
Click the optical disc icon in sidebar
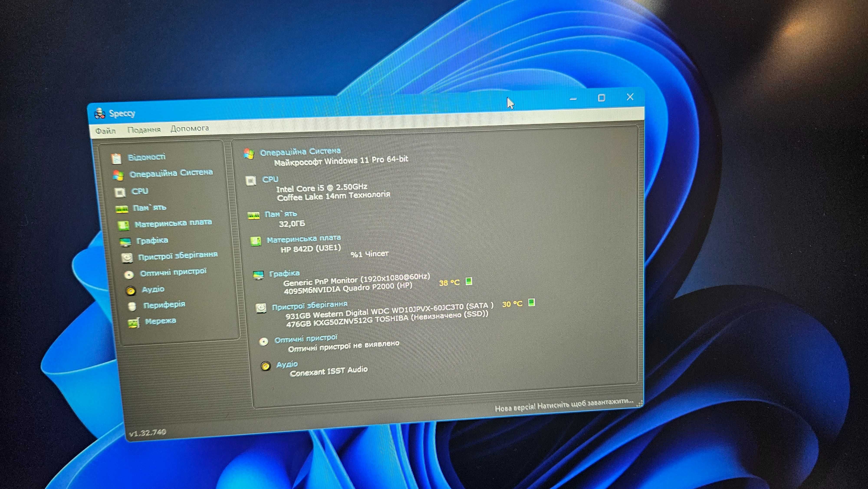point(129,275)
